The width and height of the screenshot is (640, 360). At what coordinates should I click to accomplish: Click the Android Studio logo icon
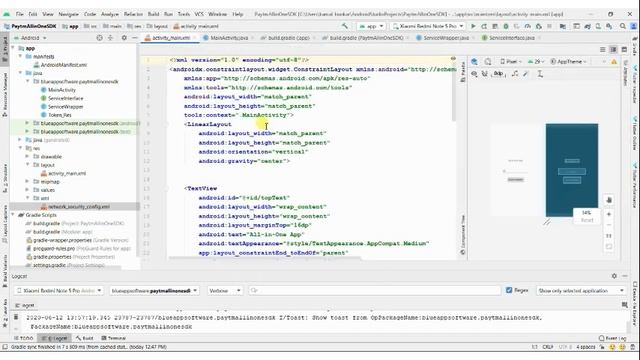pos(7,14)
